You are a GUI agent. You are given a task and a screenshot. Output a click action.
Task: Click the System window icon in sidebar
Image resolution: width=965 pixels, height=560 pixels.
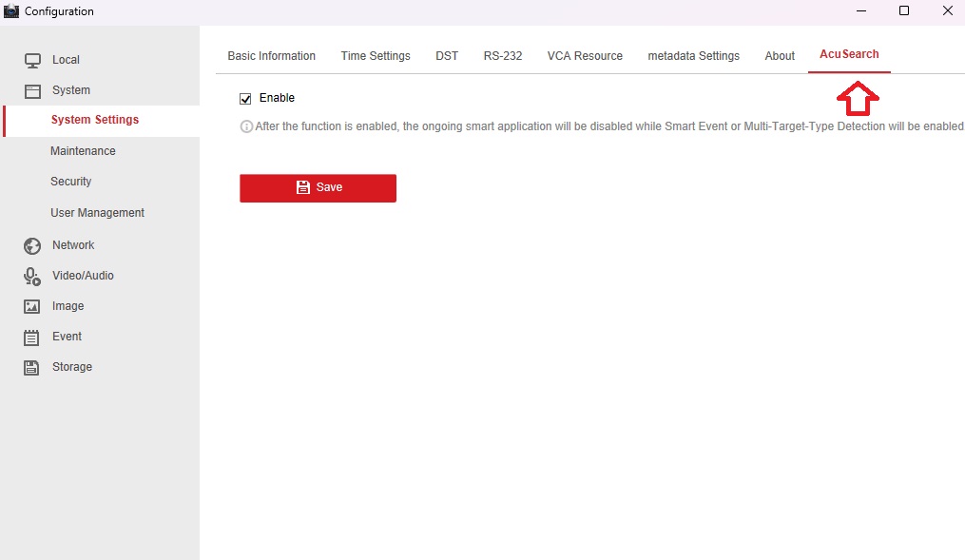[x=32, y=91]
